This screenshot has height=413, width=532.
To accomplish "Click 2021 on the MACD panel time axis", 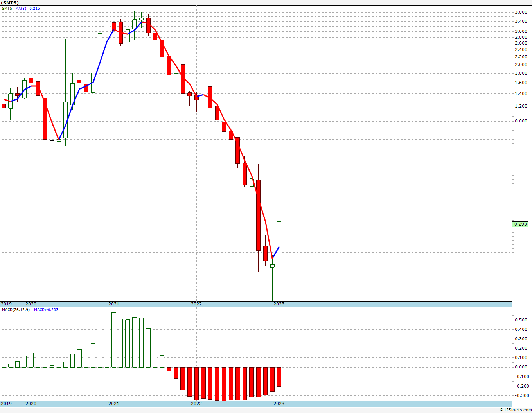I will pyautogui.click(x=114, y=404).
